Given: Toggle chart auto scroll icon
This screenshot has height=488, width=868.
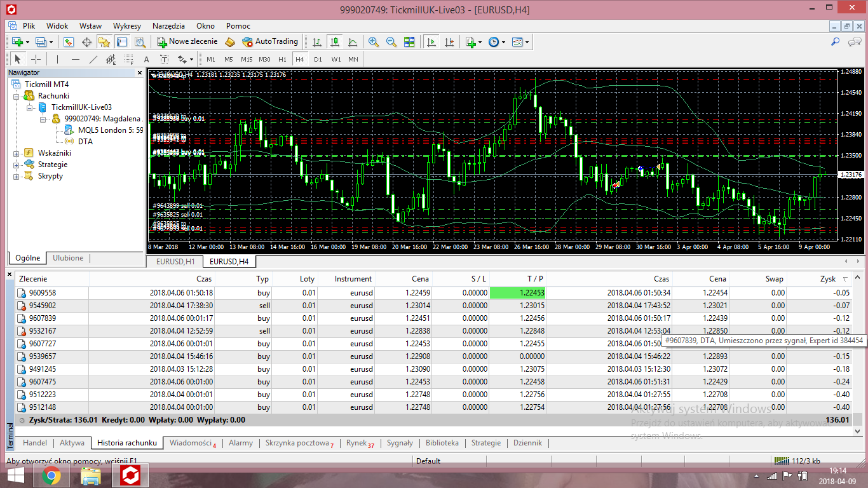Looking at the screenshot, I should [431, 42].
